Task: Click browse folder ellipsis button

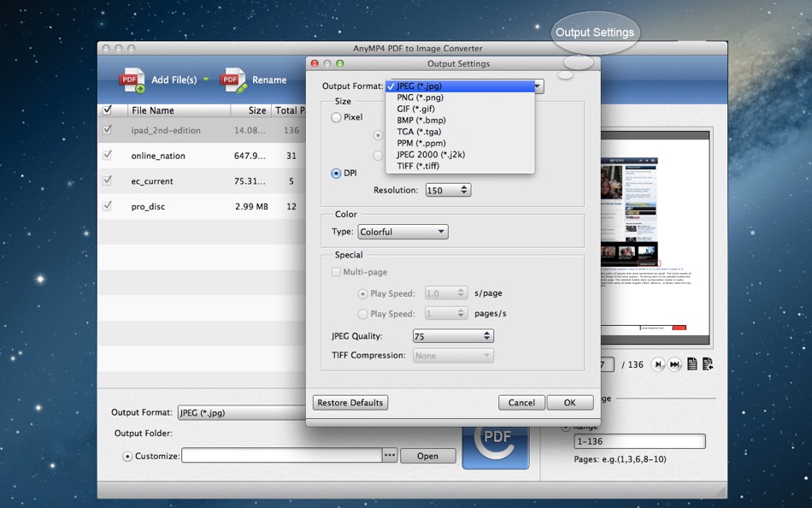Action: pos(390,456)
